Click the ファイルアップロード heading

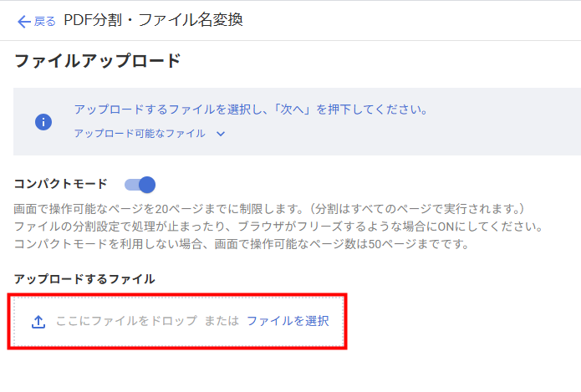(98, 61)
